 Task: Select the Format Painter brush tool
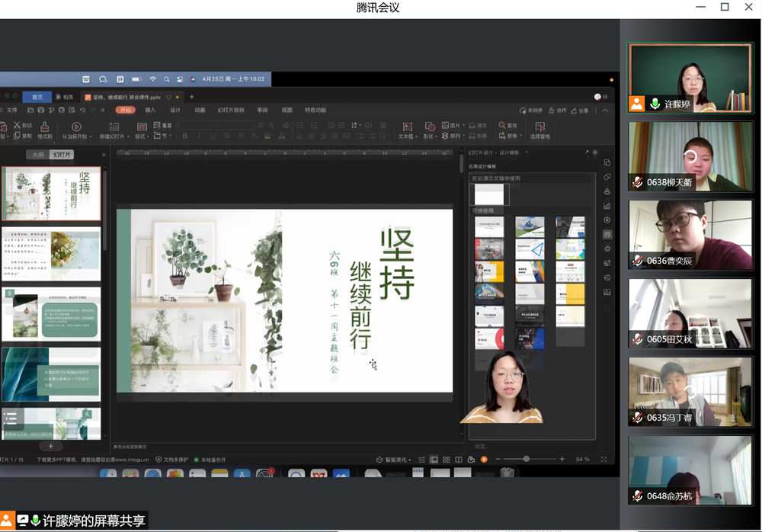(x=45, y=127)
